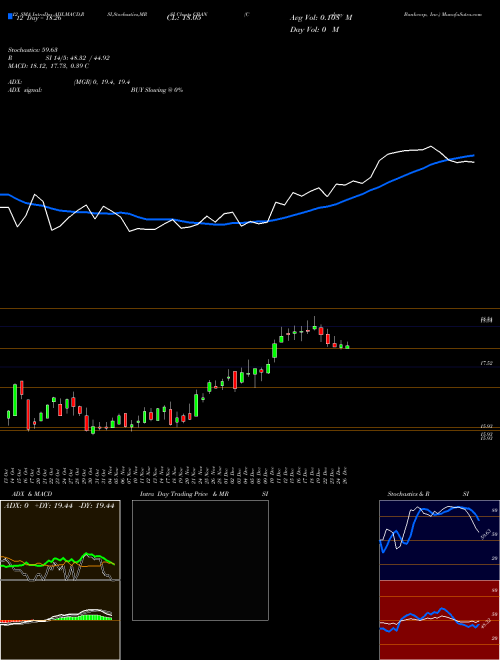Click the rotated '59.63' Stochastics end label
This screenshot has height=660, width=500.
[484, 535]
